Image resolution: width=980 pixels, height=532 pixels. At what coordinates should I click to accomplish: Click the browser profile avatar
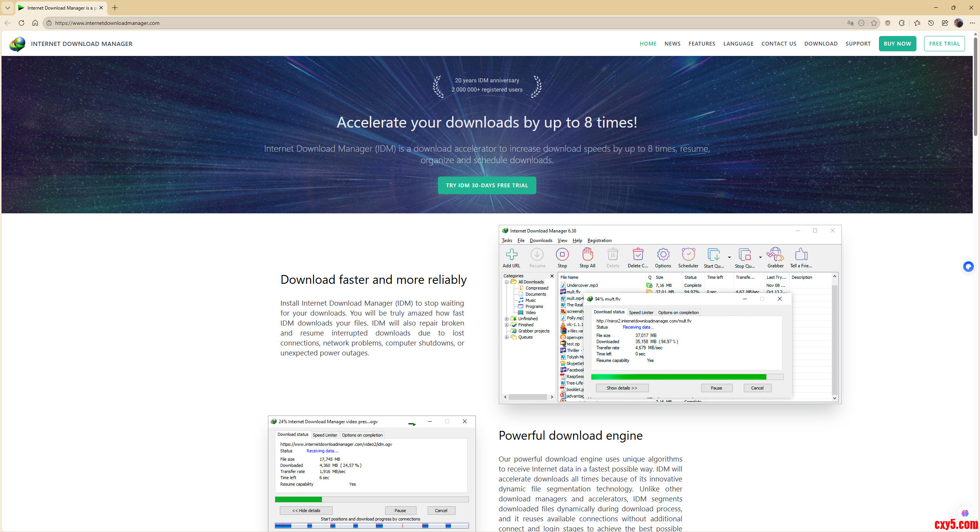pos(959,23)
